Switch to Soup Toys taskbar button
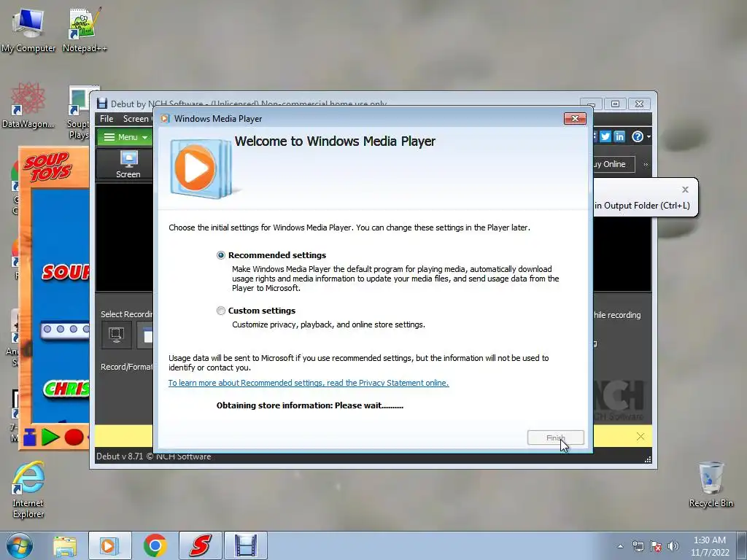This screenshot has width=747, height=560. coord(201,545)
